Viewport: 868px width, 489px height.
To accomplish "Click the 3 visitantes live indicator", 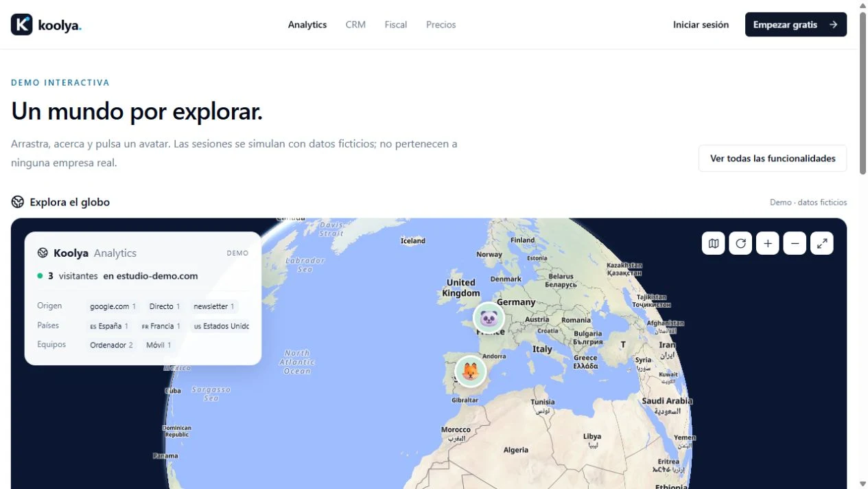I will click(67, 276).
